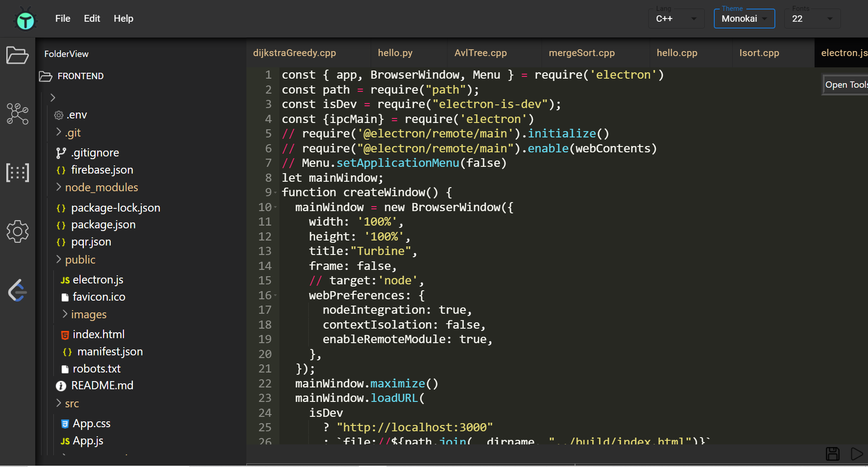Click line number 14 in the gutter
The height and width of the screenshot is (467, 868).
pyautogui.click(x=265, y=266)
